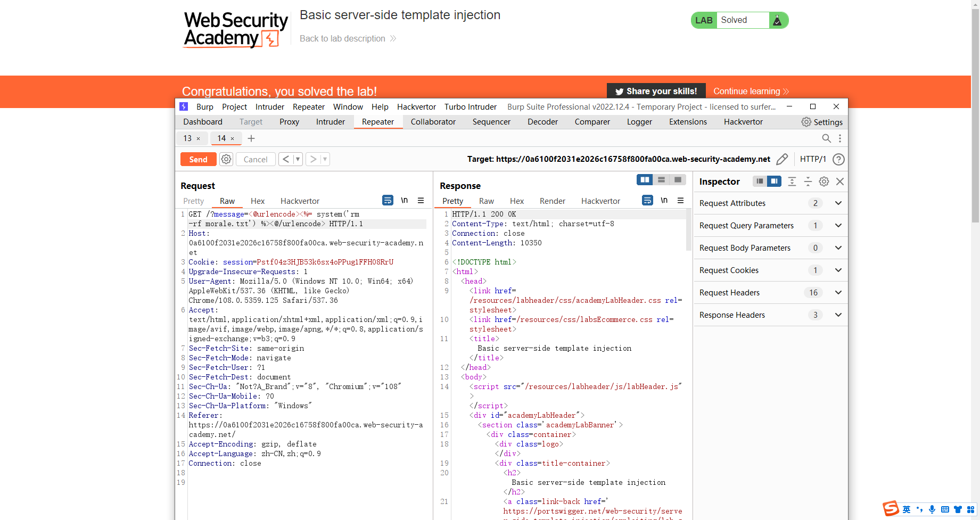
Task: Follow Continue learning link
Action: [751, 92]
